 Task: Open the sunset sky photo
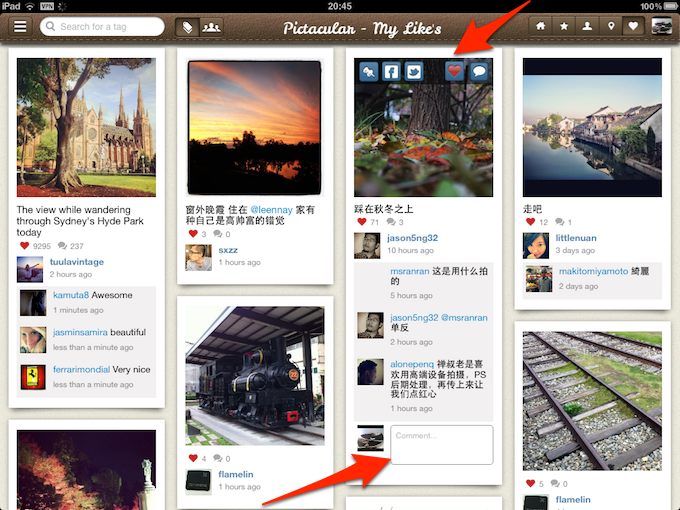point(255,127)
